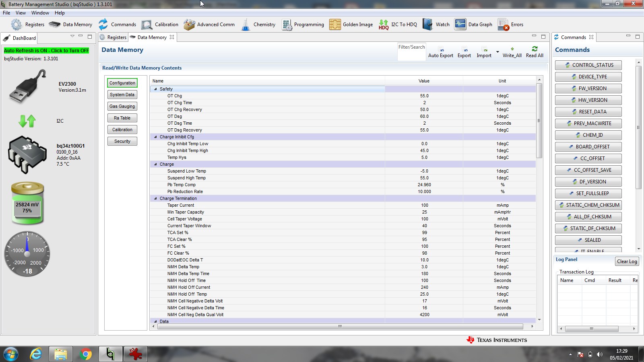The image size is (644, 362).
Task: Open Chrome from the taskbar
Action: [x=85, y=354]
